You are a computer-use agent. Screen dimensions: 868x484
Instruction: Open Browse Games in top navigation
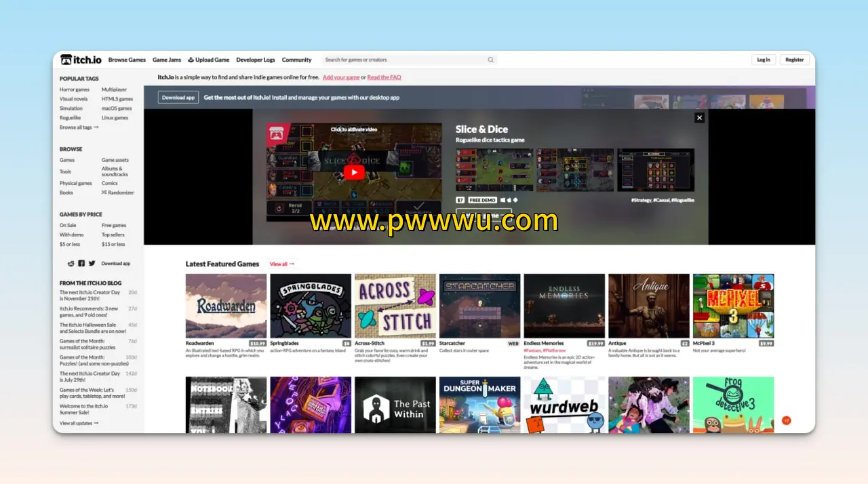tap(127, 60)
